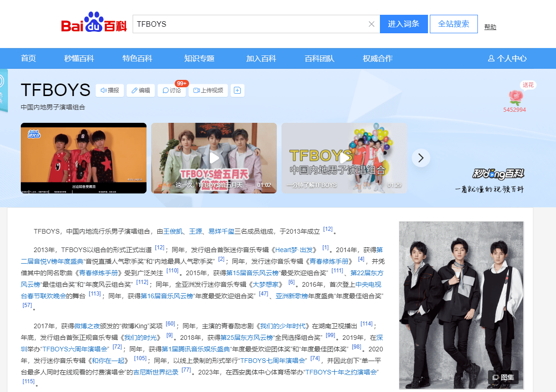Image resolution: width=556 pixels, height=392 pixels.
Task: Open the 秒懂百科 nav item
Action: pyautogui.click(x=79, y=58)
